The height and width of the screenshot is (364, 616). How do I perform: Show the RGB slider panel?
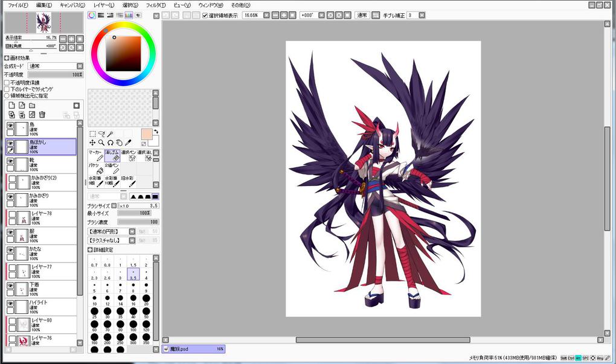pos(101,15)
